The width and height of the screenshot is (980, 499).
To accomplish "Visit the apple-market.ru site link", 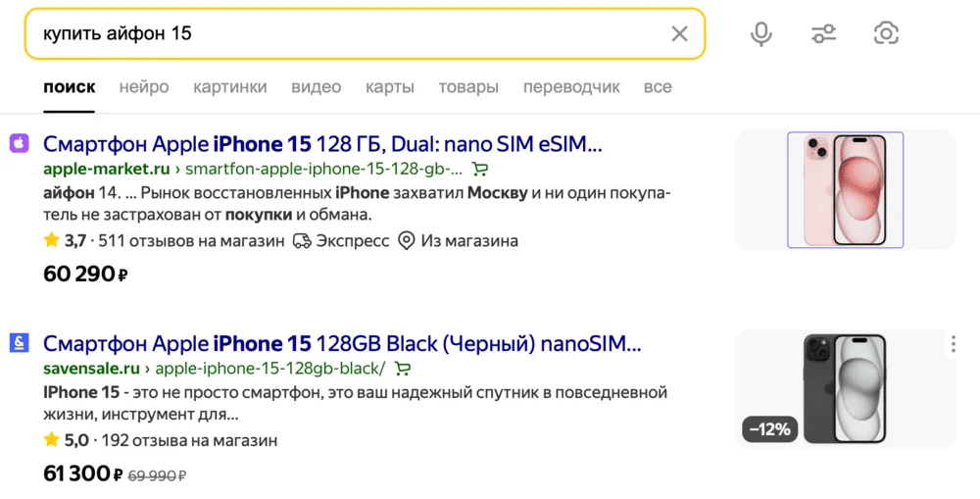I will (x=92, y=169).
